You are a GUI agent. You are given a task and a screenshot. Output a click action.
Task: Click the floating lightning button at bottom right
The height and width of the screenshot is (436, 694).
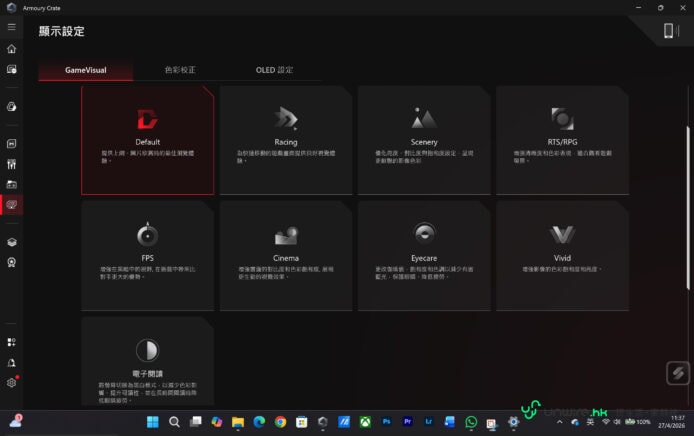click(678, 373)
